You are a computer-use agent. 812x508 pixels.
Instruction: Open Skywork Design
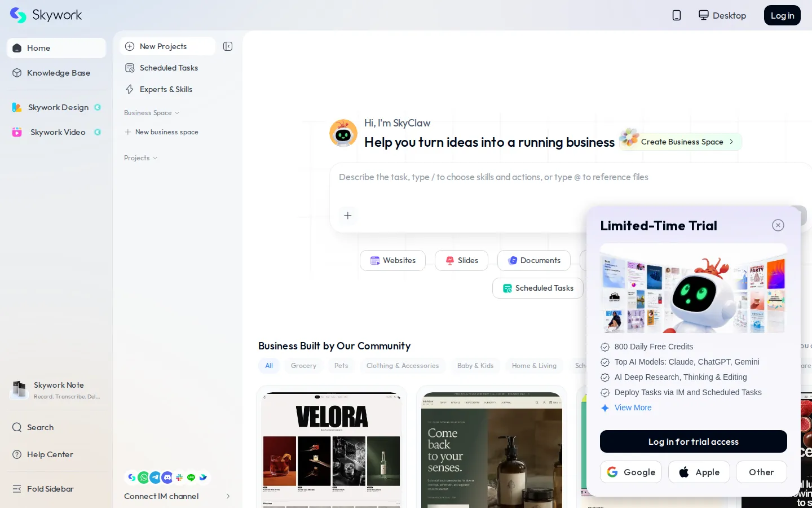tap(56, 107)
